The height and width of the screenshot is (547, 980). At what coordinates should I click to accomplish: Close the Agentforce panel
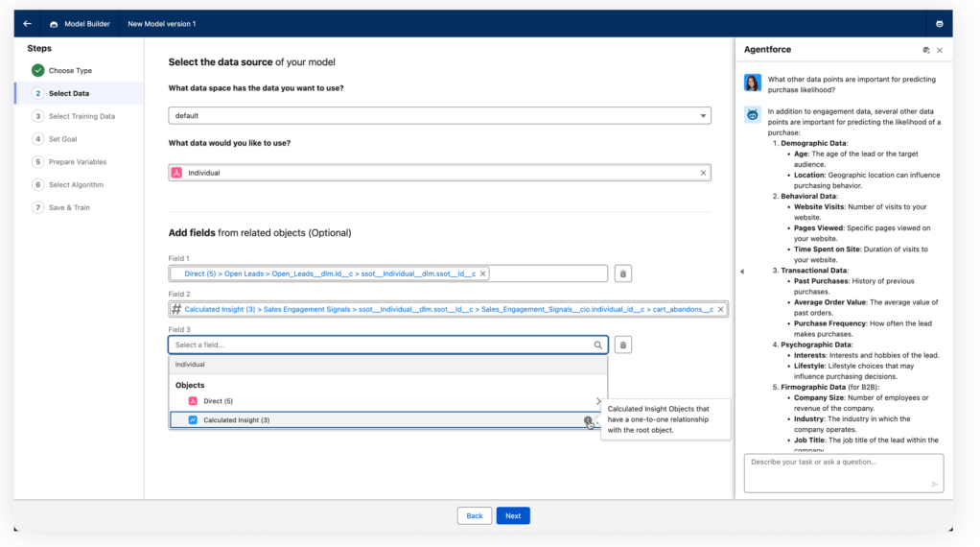point(940,50)
